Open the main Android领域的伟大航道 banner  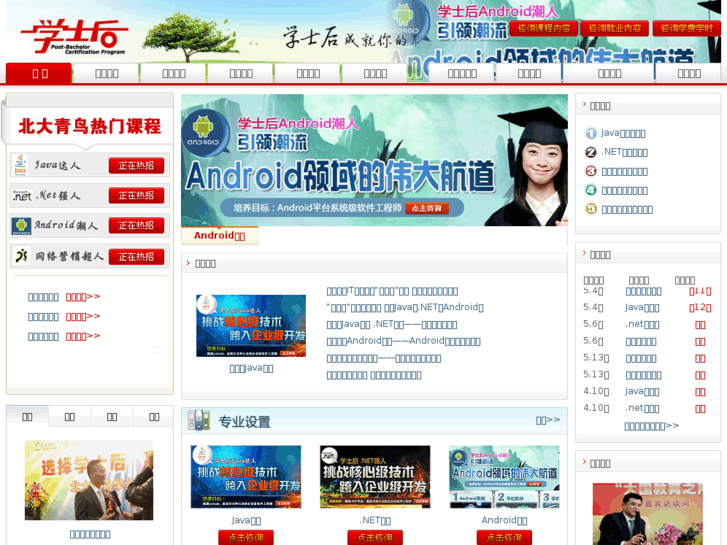point(374,160)
